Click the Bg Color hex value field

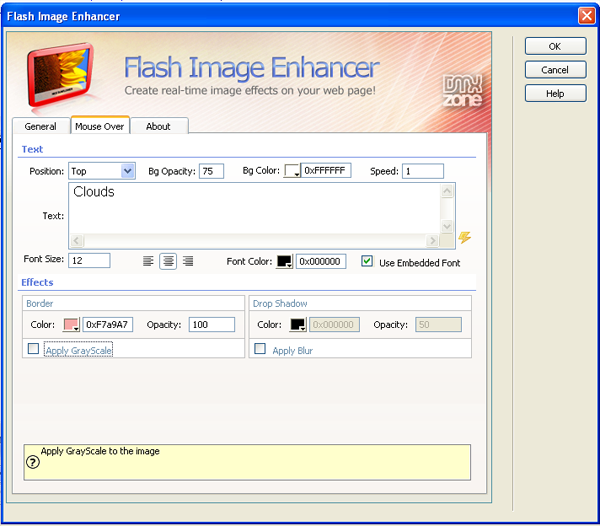coord(326,171)
